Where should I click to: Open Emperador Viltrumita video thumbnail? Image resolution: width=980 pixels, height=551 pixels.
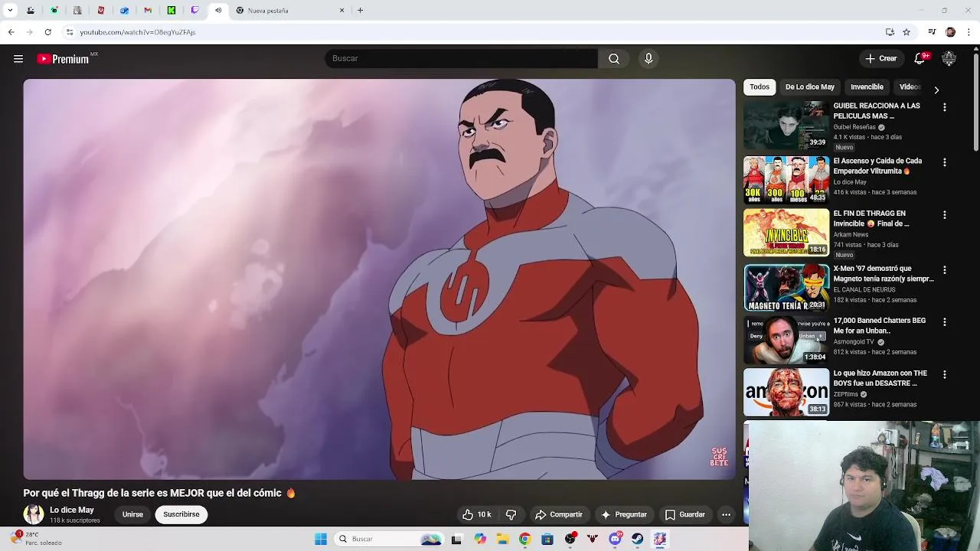tap(786, 181)
